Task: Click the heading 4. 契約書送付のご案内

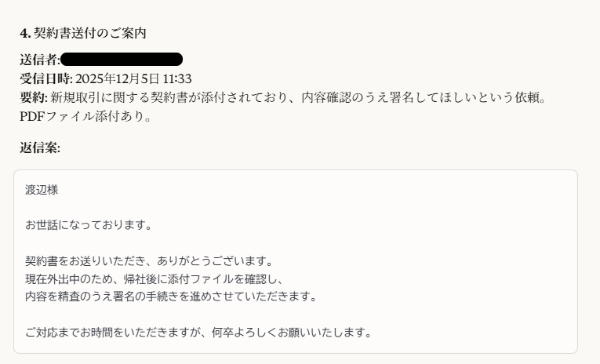Action: tap(83, 33)
